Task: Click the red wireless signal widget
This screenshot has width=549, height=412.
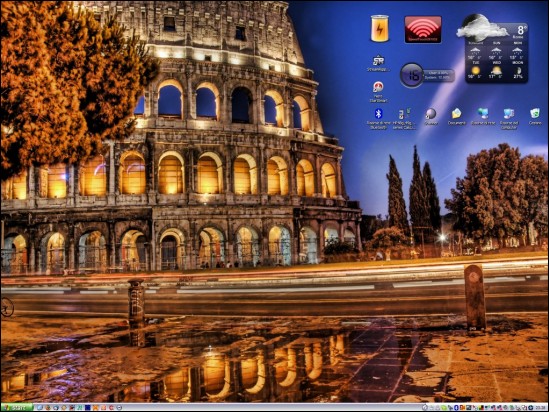Action: tap(423, 29)
